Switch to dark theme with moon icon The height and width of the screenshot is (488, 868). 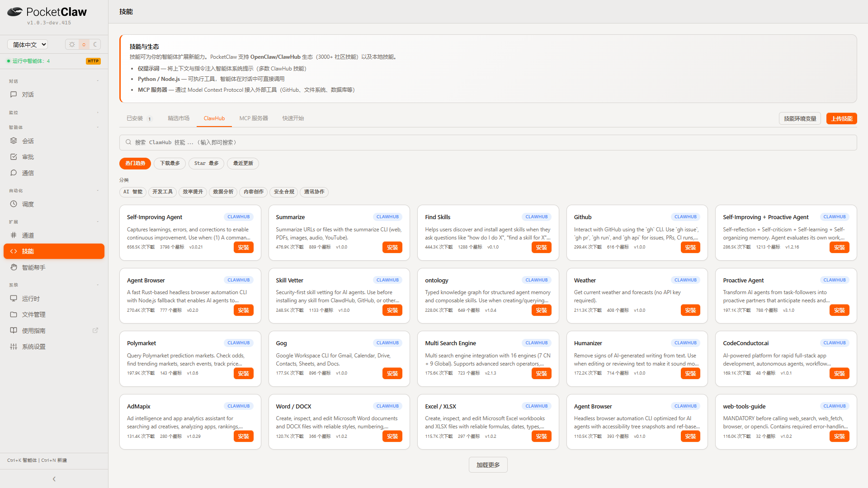[95, 44]
